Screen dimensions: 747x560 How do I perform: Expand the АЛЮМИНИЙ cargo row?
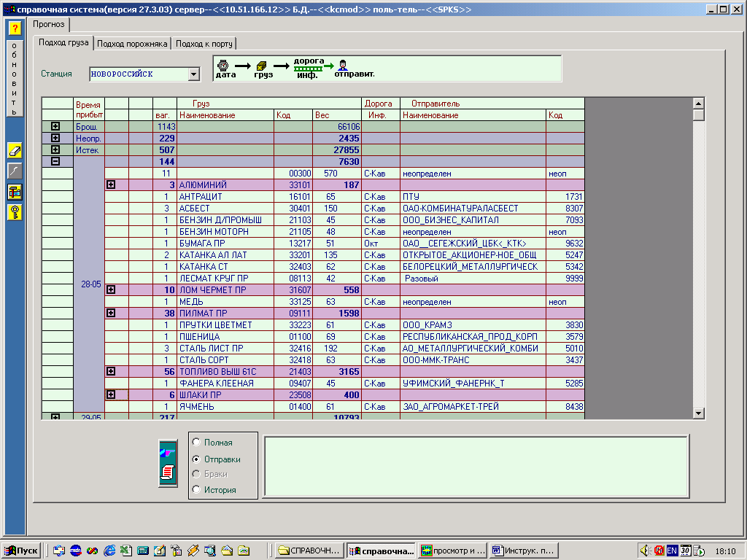(111, 184)
